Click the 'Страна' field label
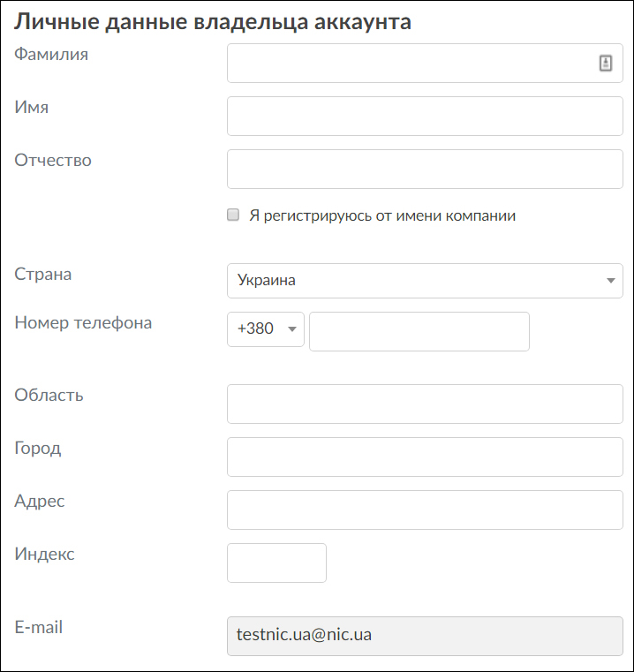The image size is (634, 672). [x=43, y=274]
